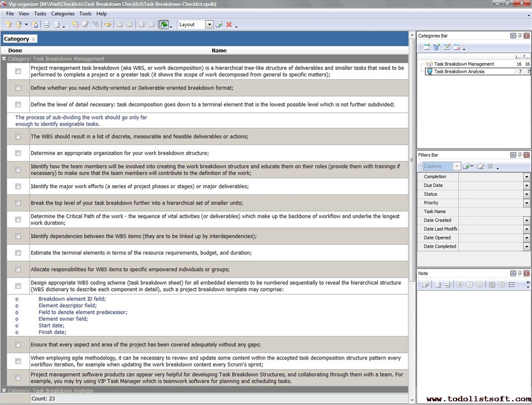Click the add category icon in Categories Bar
This screenshot has height=405, width=532.
[426, 47]
